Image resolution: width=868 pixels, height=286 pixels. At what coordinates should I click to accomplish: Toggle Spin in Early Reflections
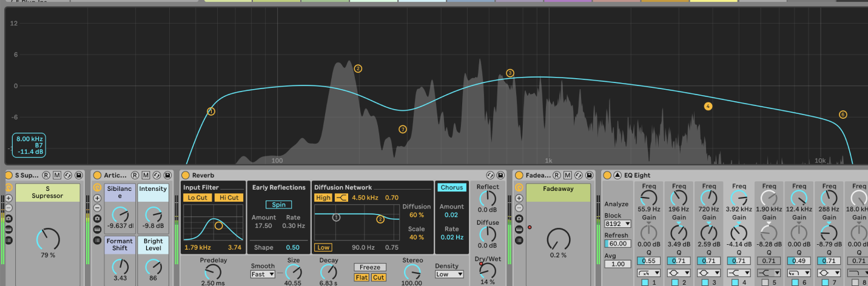tap(278, 205)
